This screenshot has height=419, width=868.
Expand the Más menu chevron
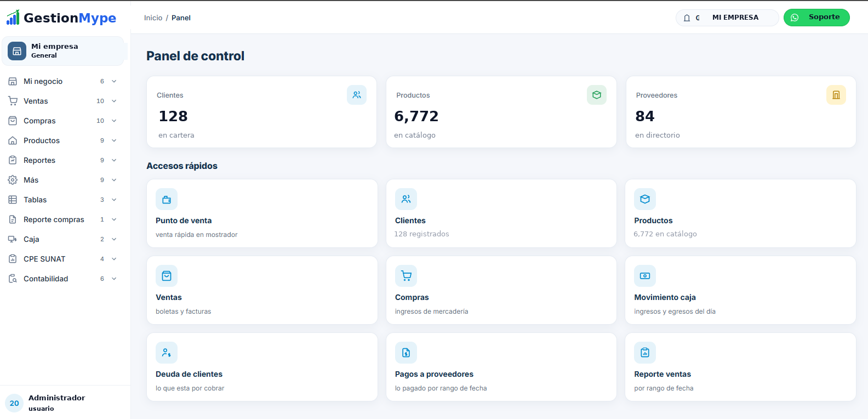point(114,180)
